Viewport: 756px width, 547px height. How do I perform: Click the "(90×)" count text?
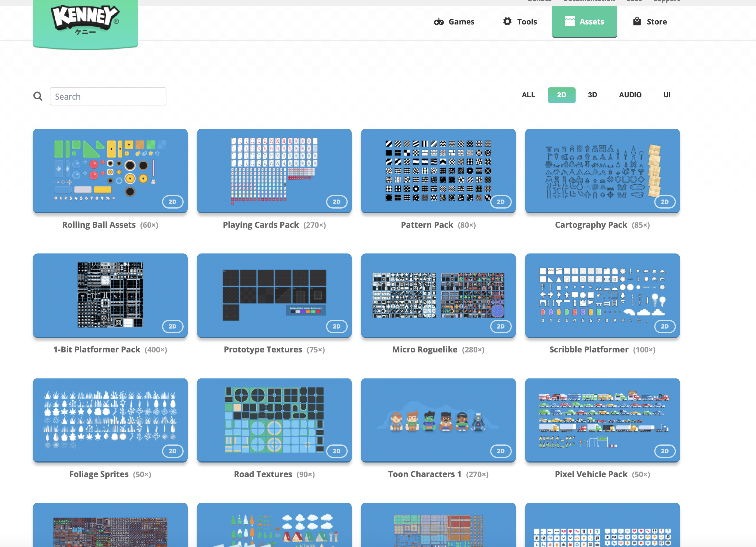pos(306,474)
